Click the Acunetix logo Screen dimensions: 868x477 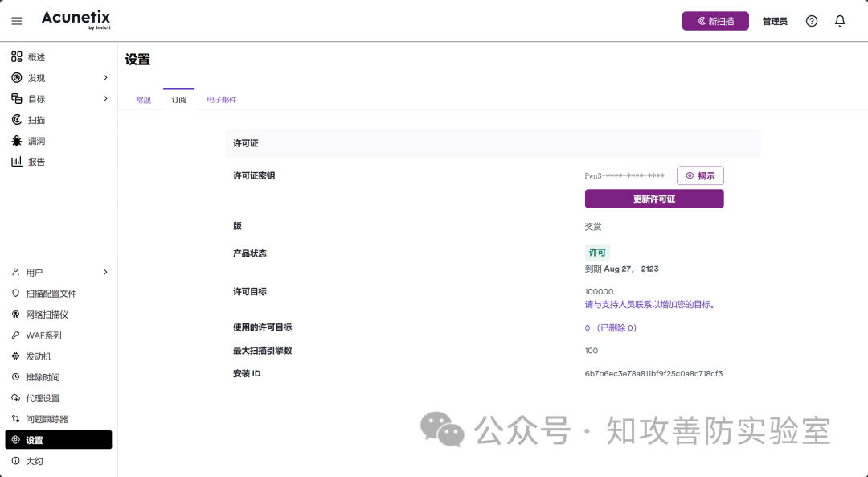click(x=76, y=20)
